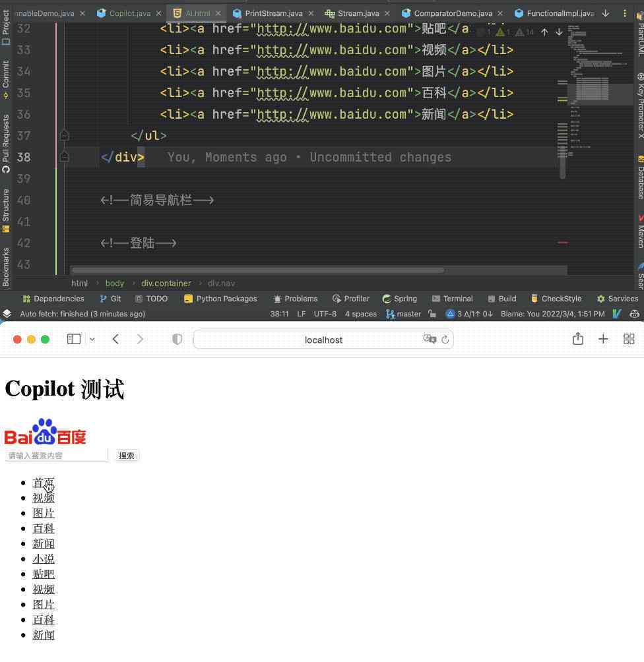The image size is (644, 662).
Task: Open the Problems tool window
Action: pos(296,299)
